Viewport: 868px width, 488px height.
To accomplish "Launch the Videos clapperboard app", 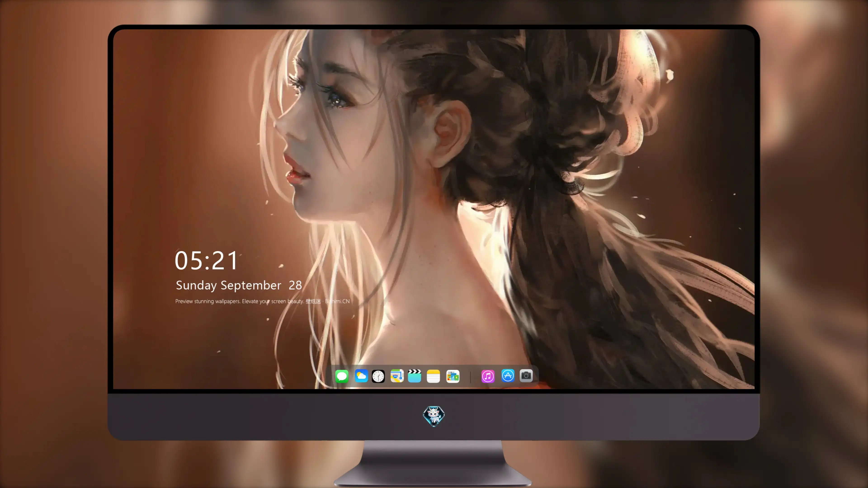I will pyautogui.click(x=415, y=376).
